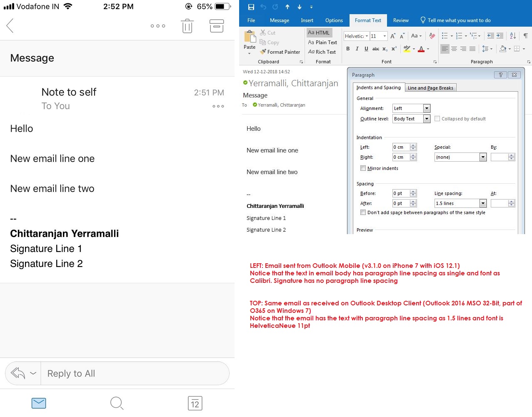Image resolution: width=532 pixels, height=417 pixels.
Task: Click the Strikethrough icon
Action: 376,49
